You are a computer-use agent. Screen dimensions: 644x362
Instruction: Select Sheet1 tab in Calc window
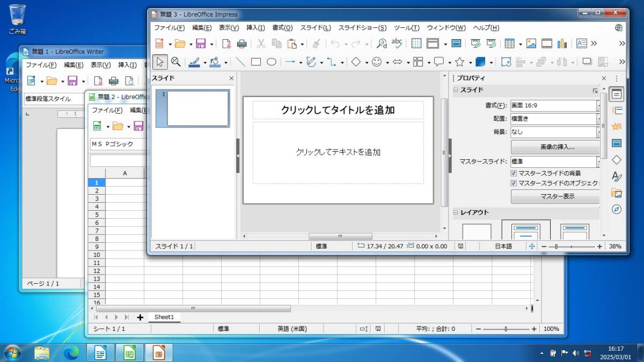click(x=164, y=317)
